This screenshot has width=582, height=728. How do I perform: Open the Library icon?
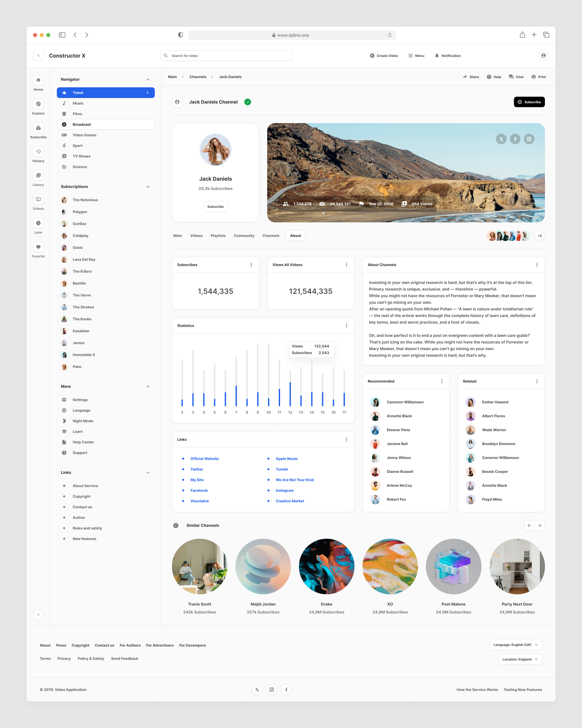click(x=38, y=175)
